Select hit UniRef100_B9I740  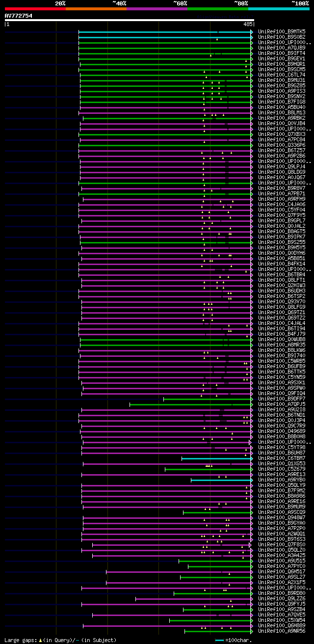coord(282,355)
